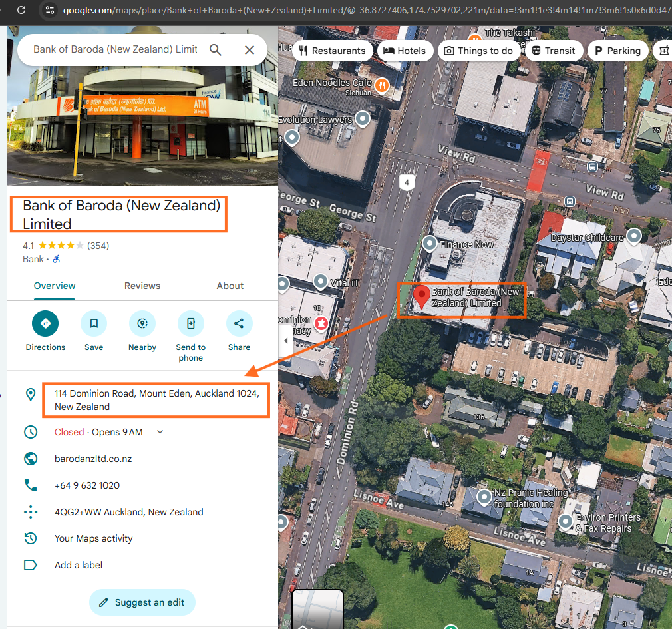The width and height of the screenshot is (672, 629).
Task: Reload the page using the browser refresh icon
Action: [21, 10]
